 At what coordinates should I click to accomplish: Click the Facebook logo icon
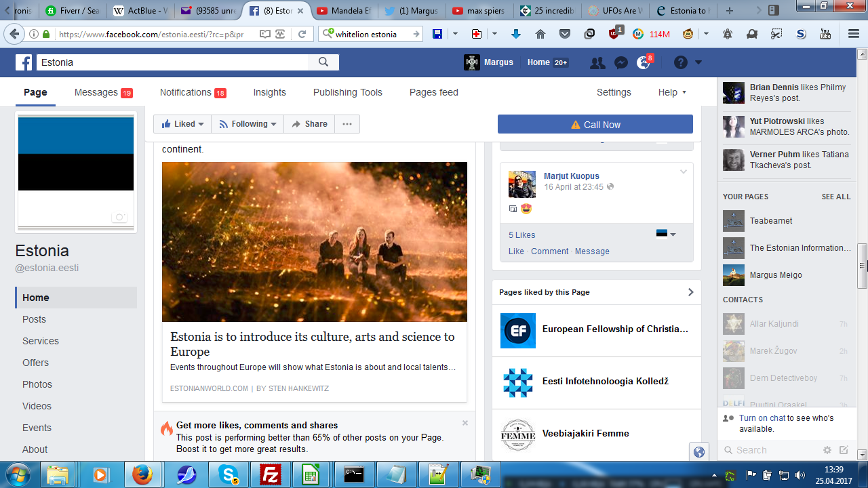click(24, 62)
